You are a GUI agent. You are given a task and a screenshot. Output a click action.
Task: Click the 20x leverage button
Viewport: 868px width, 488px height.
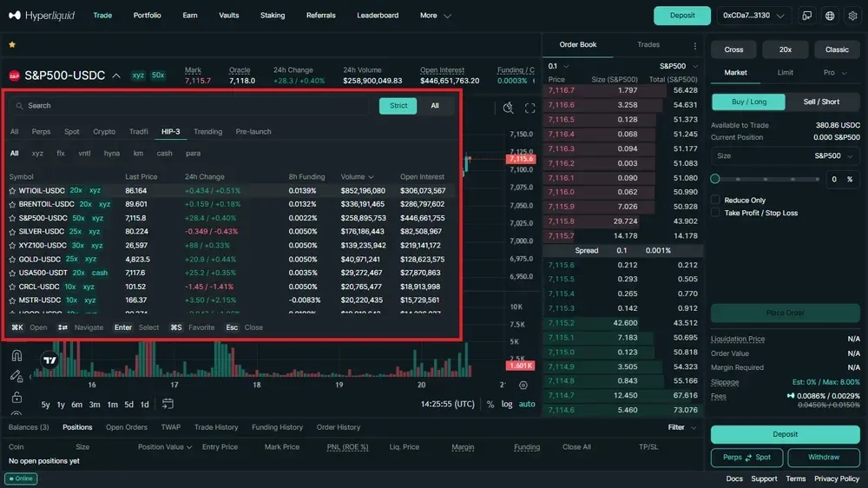785,49
